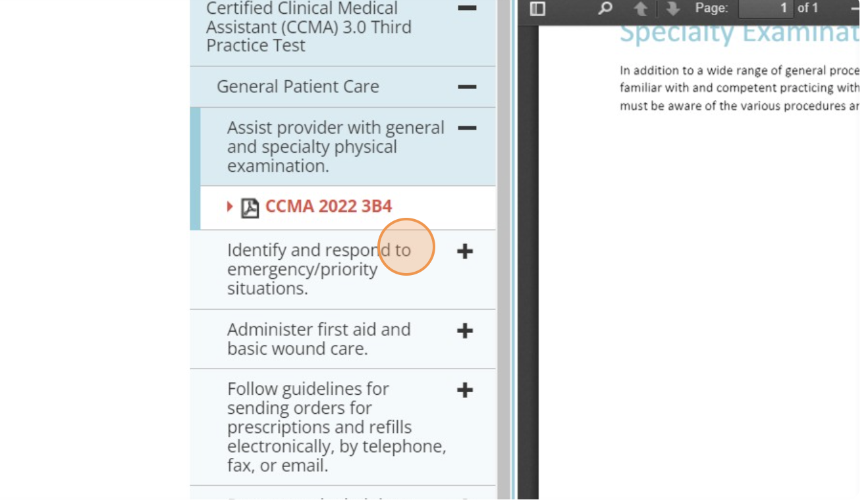868x504 pixels.
Task: Click the course outline vertical scrollbar
Action: [x=503, y=263]
